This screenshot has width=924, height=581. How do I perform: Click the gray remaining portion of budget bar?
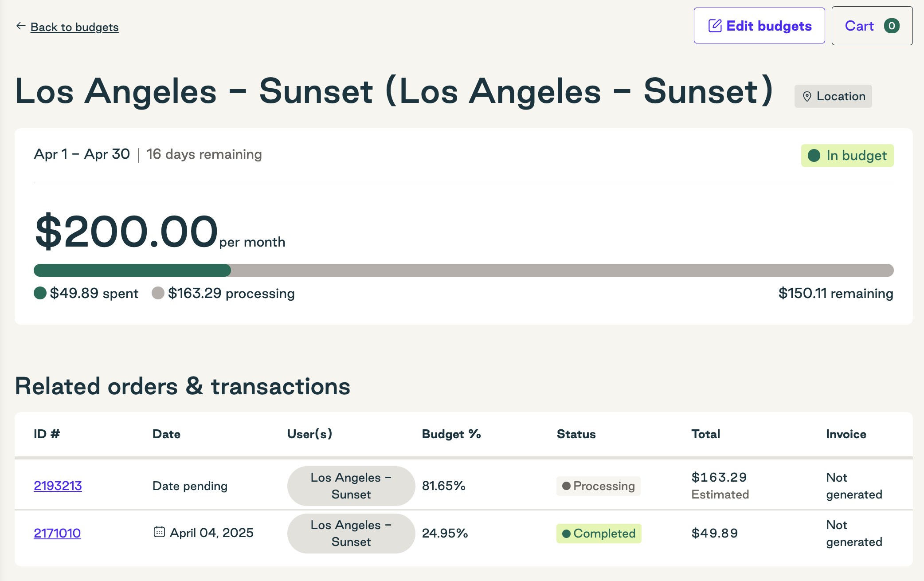(x=562, y=270)
